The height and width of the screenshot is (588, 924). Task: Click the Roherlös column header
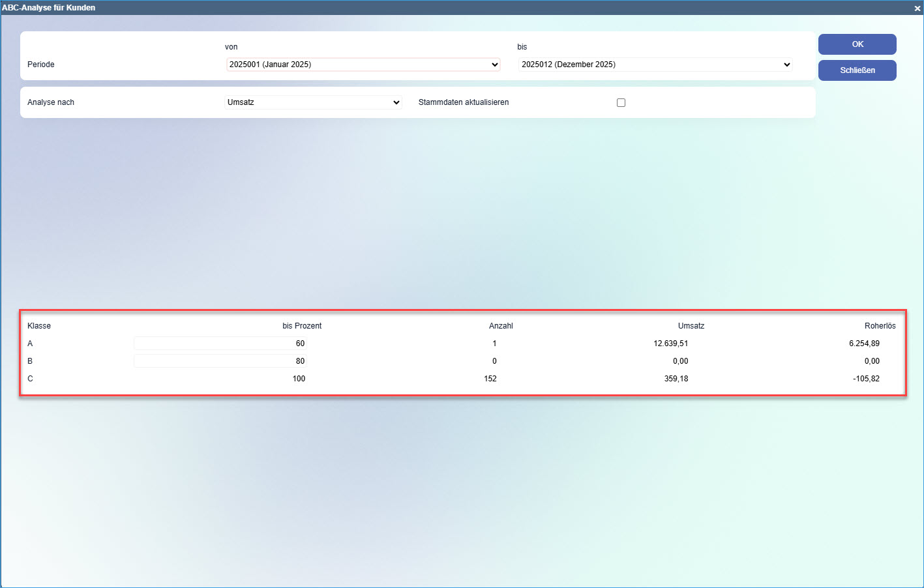tap(880, 326)
